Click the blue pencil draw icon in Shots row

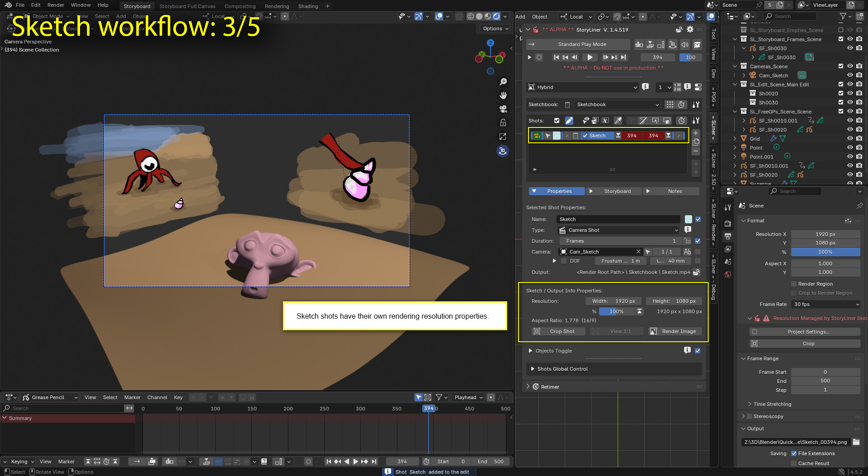tap(569, 121)
